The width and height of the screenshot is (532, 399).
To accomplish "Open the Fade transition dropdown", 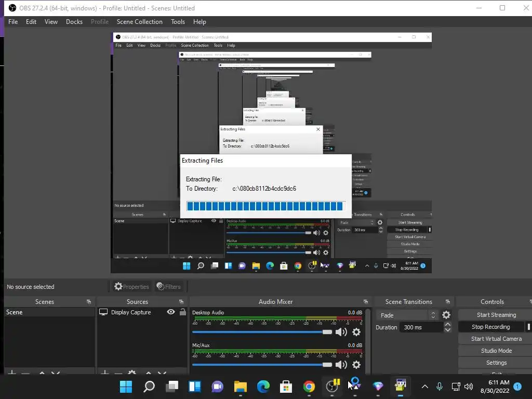I will (406, 315).
